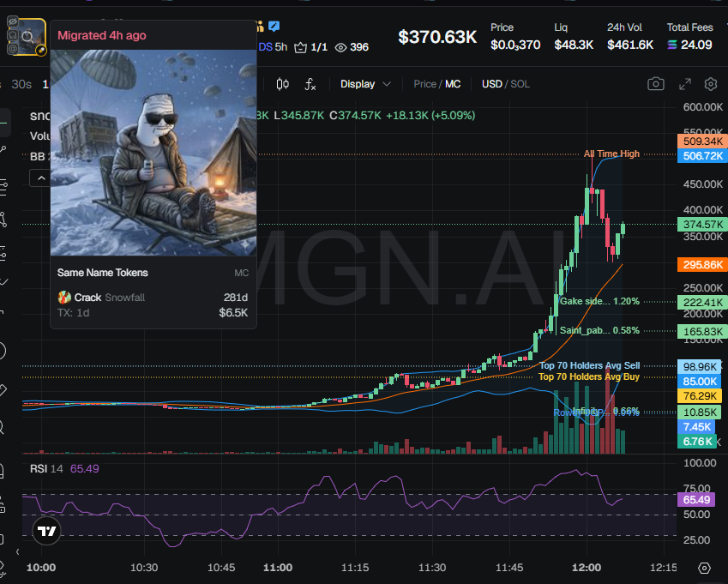Click the Price $0.0₃370 value
The height and width of the screenshot is (584, 728).
(x=515, y=45)
